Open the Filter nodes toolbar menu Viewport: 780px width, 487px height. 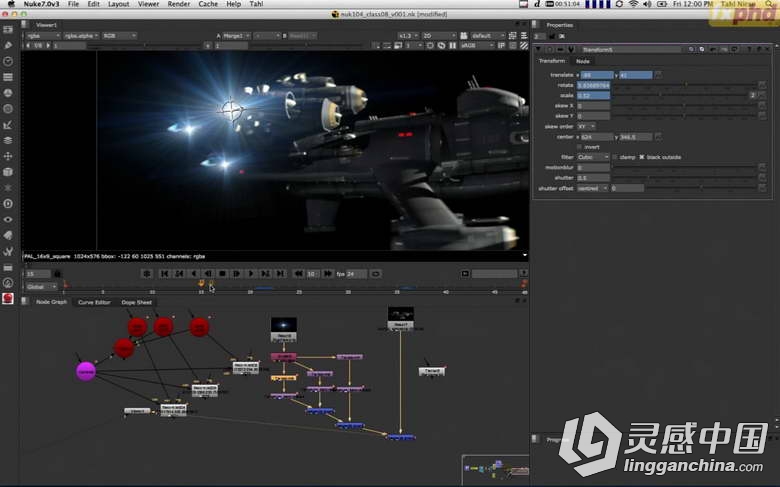click(x=8, y=109)
